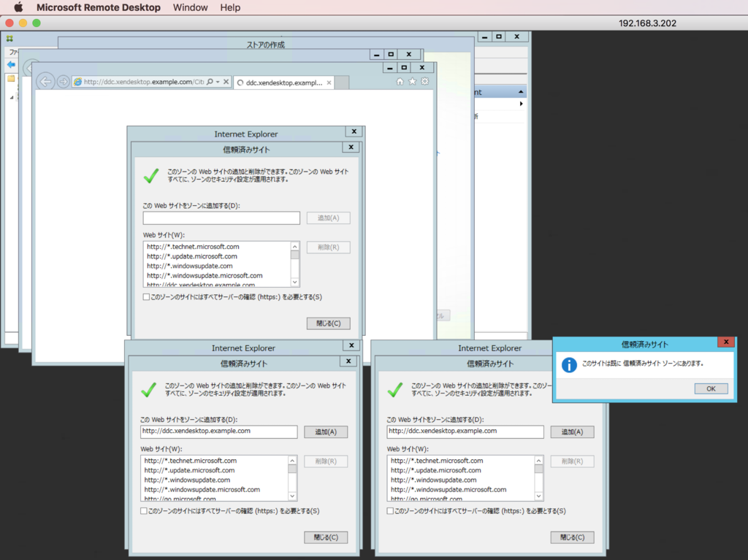Click the search magnifier in the address bar
Image resolution: width=748 pixels, height=560 pixels.
(x=210, y=82)
